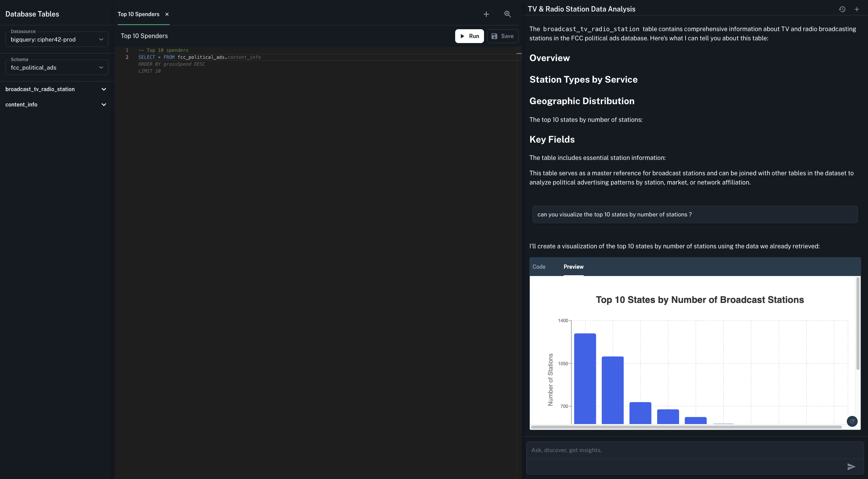This screenshot has width=868, height=479.
Task: Click the chart preview vertical scrollbar
Action: [858, 323]
